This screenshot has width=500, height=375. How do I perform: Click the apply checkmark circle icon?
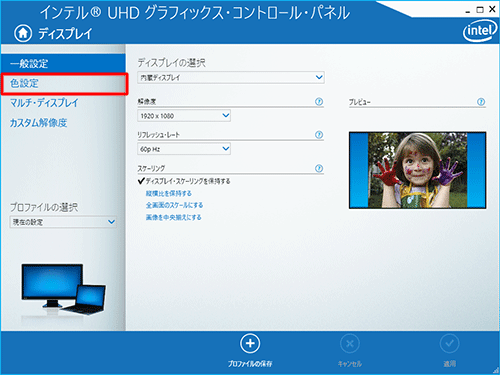click(449, 343)
